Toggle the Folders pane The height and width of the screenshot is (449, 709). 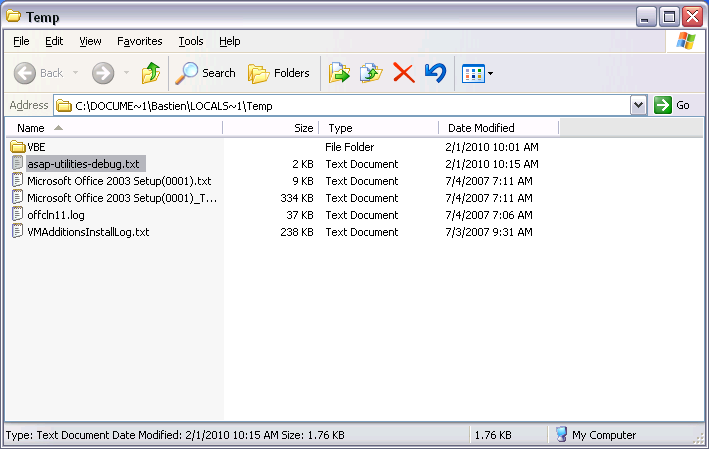(x=279, y=73)
